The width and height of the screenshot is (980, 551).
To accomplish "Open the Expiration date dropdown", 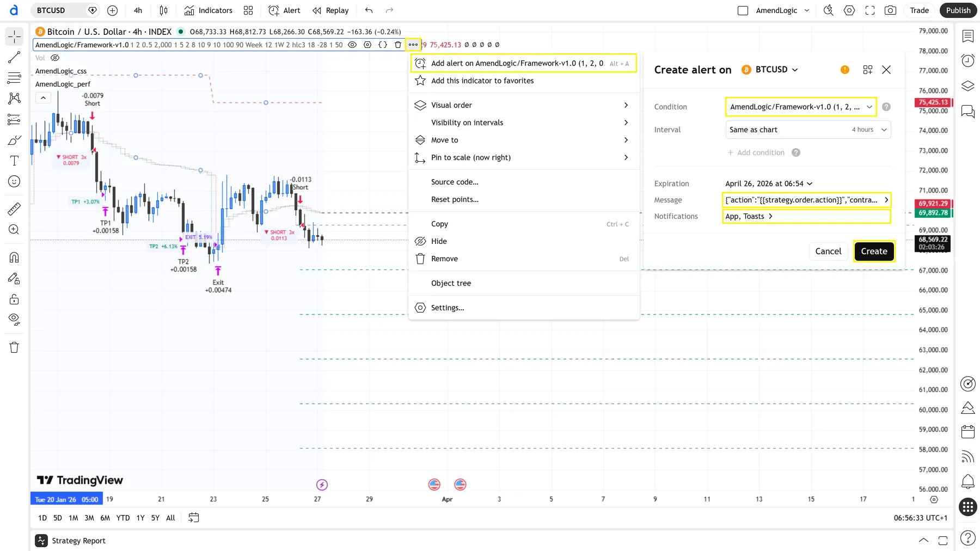I will pos(769,183).
